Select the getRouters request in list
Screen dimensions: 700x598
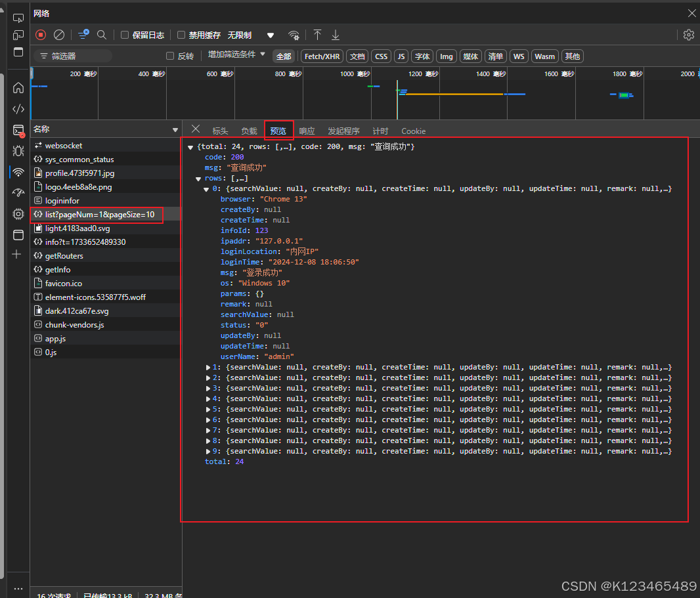(64, 256)
